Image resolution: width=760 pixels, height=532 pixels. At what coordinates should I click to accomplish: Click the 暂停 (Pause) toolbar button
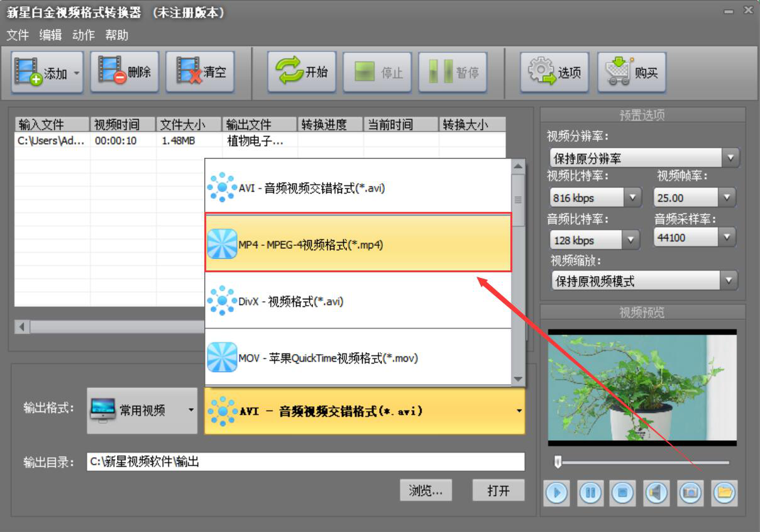click(453, 72)
